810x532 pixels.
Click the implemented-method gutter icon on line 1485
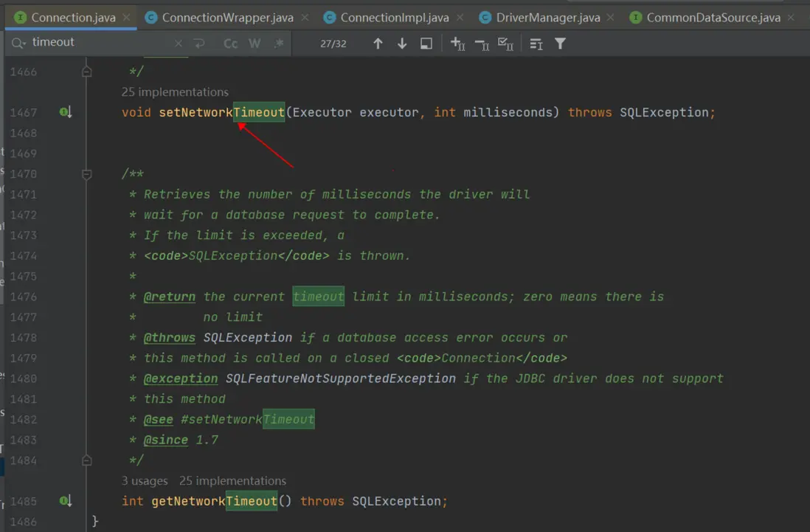coord(65,500)
